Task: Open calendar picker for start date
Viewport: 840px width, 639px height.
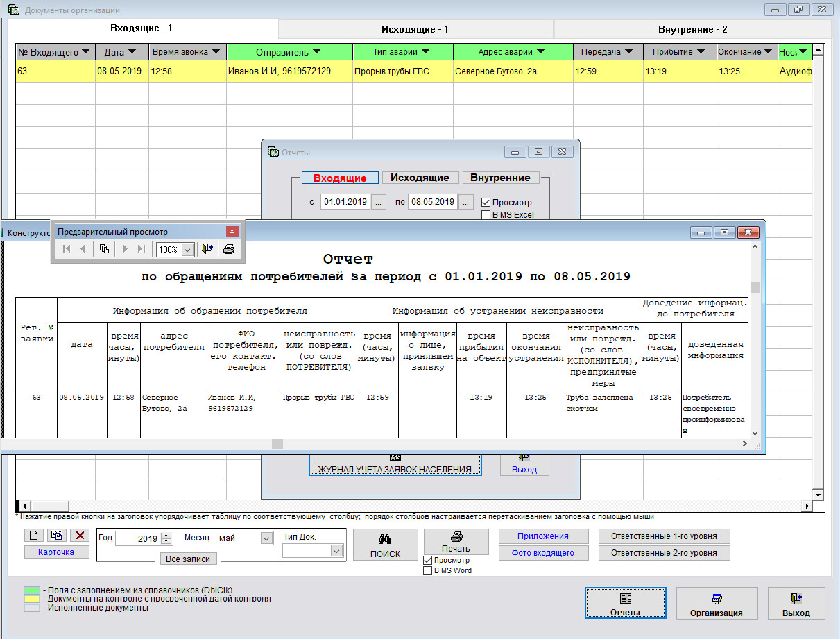Action: (379, 202)
